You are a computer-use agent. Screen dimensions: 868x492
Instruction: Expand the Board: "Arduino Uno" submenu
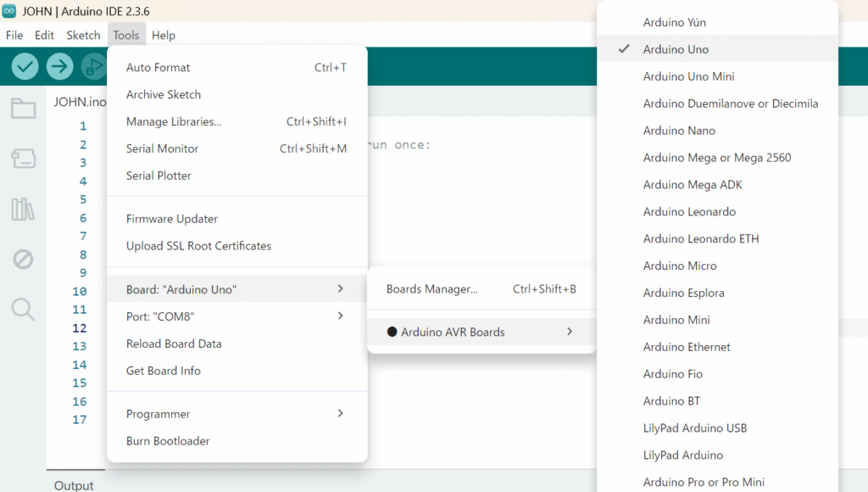237,289
